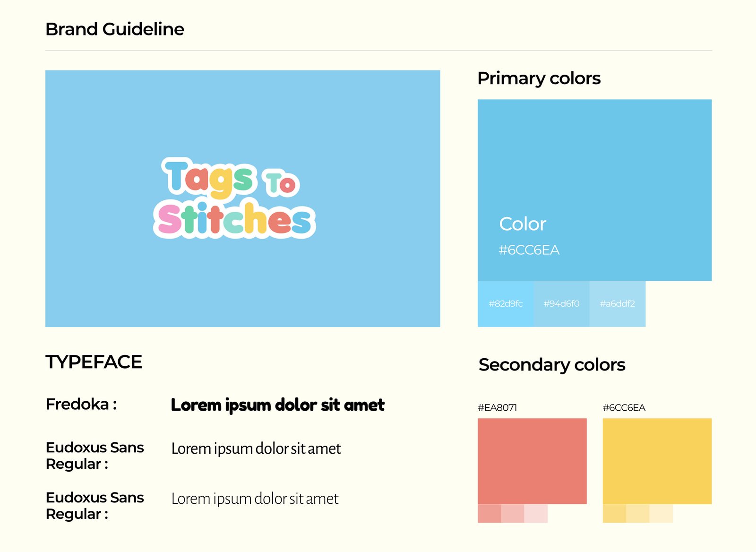The image size is (756, 552).
Task: Click the middle yellow tint swatch
Action: click(638, 514)
